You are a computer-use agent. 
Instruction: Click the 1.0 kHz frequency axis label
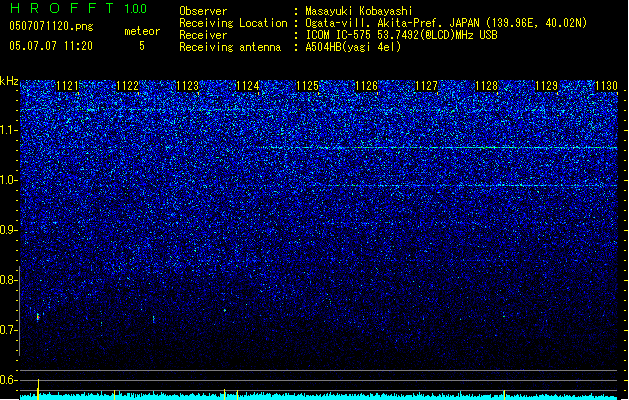coord(9,180)
